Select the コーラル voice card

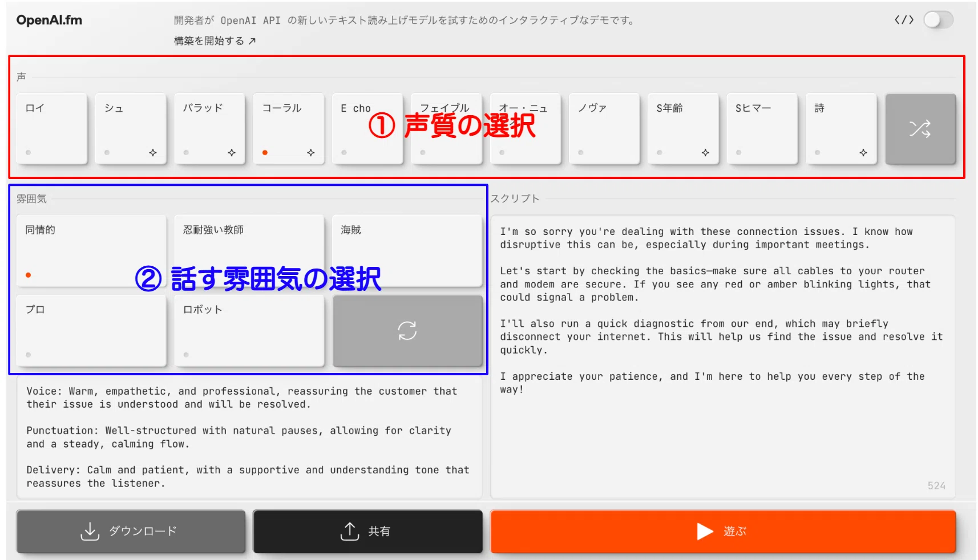pos(289,129)
